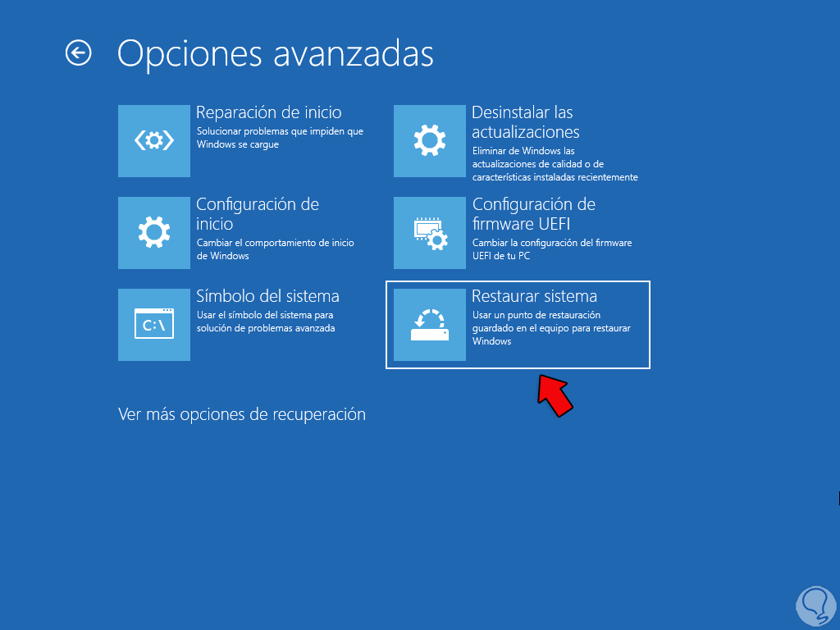
Task: Open the C:\ command prompt icon
Action: tap(153, 325)
